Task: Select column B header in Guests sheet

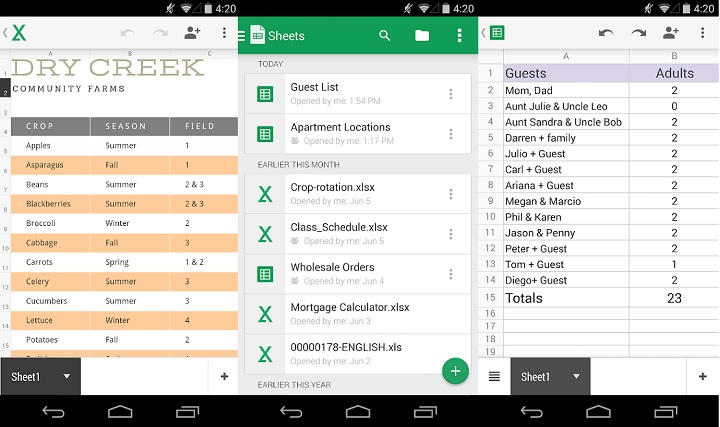Action: [674, 56]
